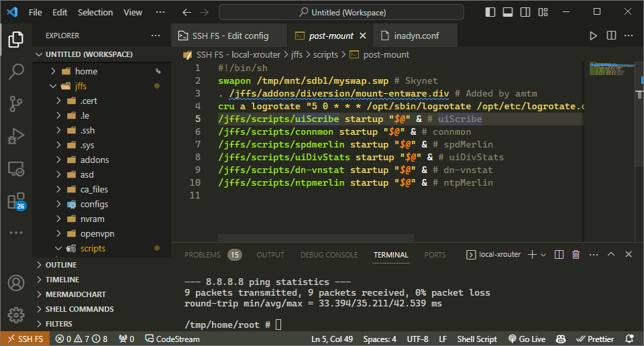Open the new terminal launch profile dropdown
644x346 pixels.
point(543,255)
